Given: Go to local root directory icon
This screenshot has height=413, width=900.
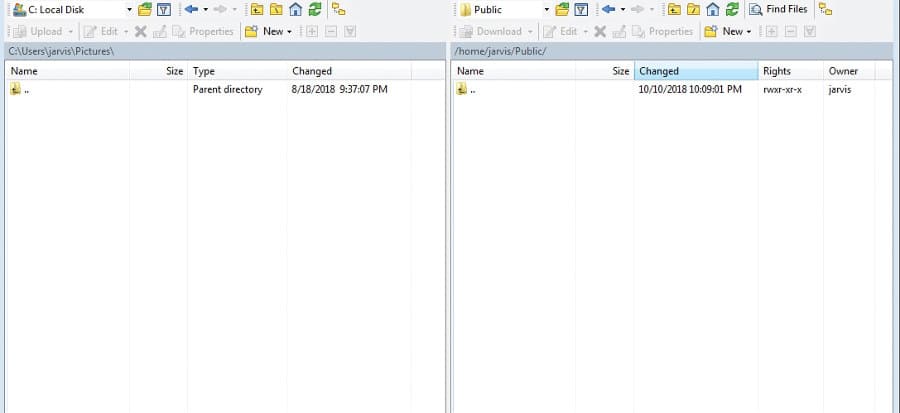Looking at the screenshot, I should tap(276, 9).
